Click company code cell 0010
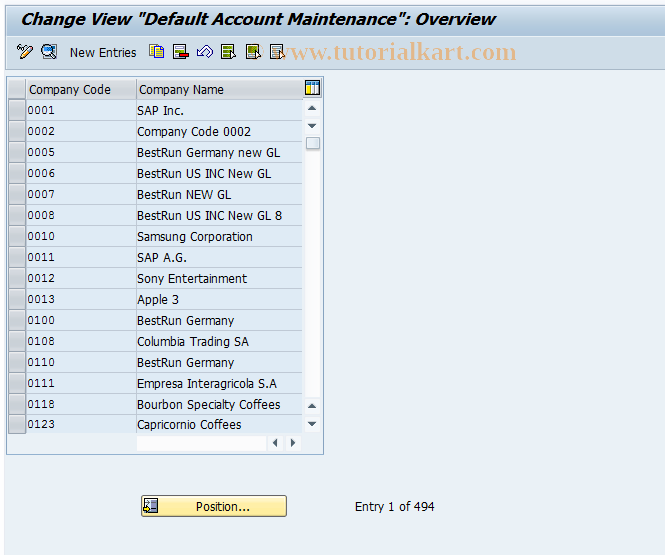Image resolution: width=665 pixels, height=555 pixels. coord(81,236)
